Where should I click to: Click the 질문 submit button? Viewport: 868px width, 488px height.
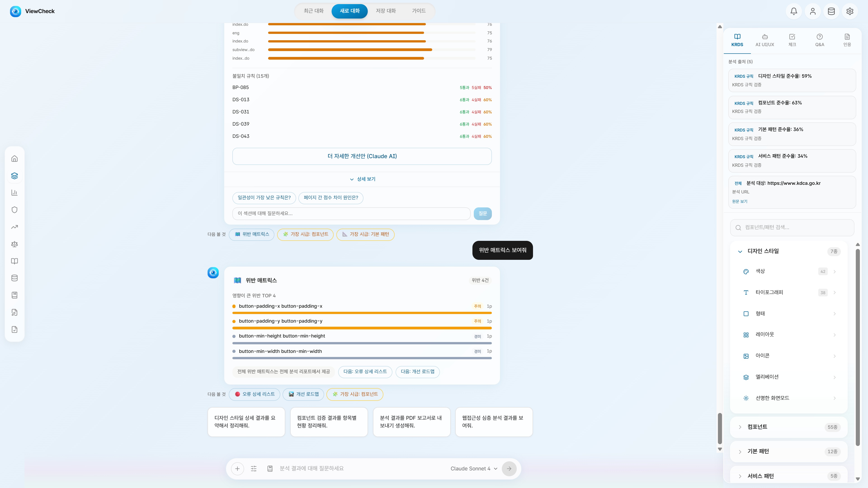[483, 213]
